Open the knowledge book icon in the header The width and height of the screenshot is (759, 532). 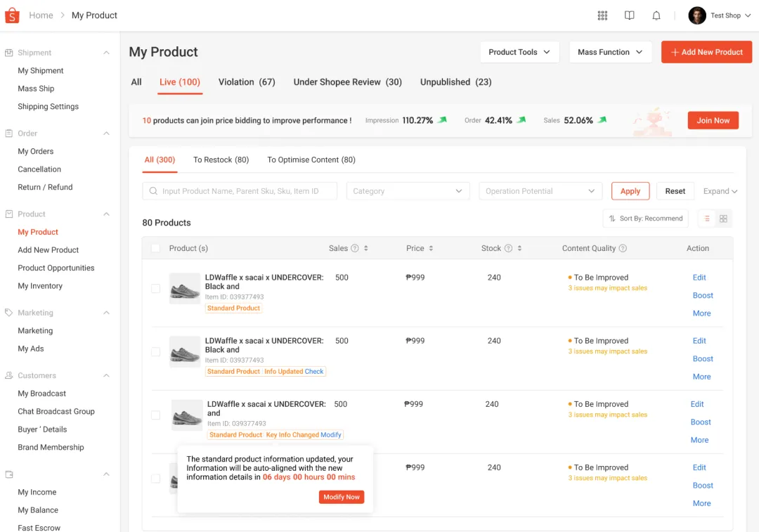click(x=629, y=15)
